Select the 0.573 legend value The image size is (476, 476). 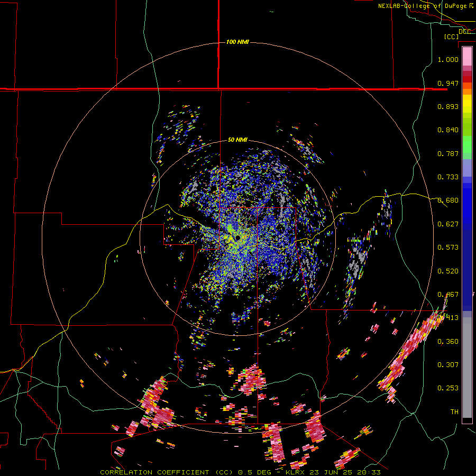448,248
